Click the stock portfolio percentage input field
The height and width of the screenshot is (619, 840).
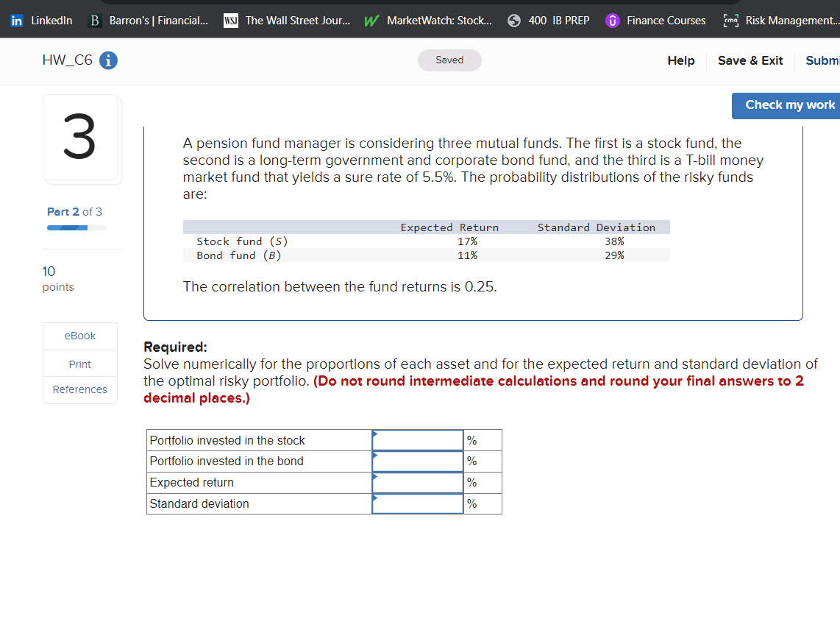click(x=417, y=439)
